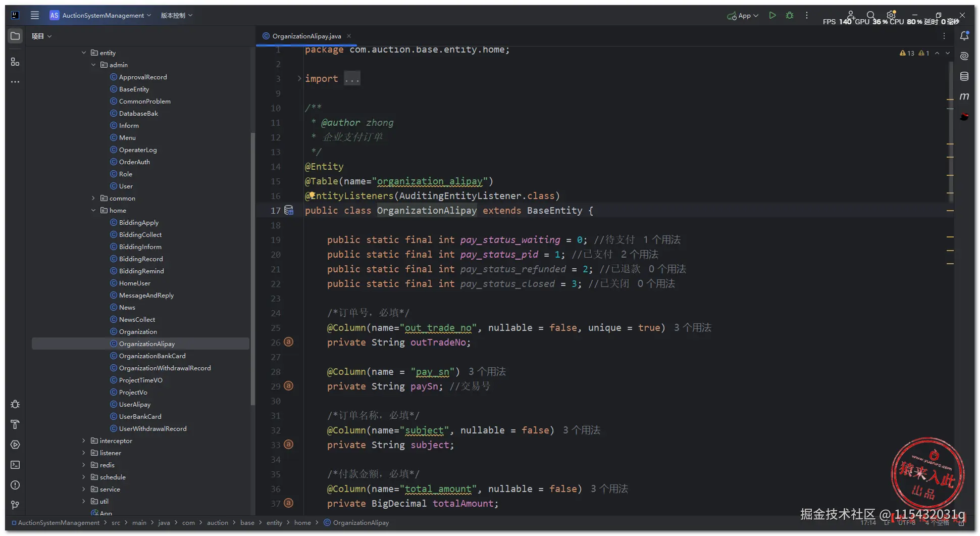
Task: Run the App configuration
Action: (x=772, y=15)
